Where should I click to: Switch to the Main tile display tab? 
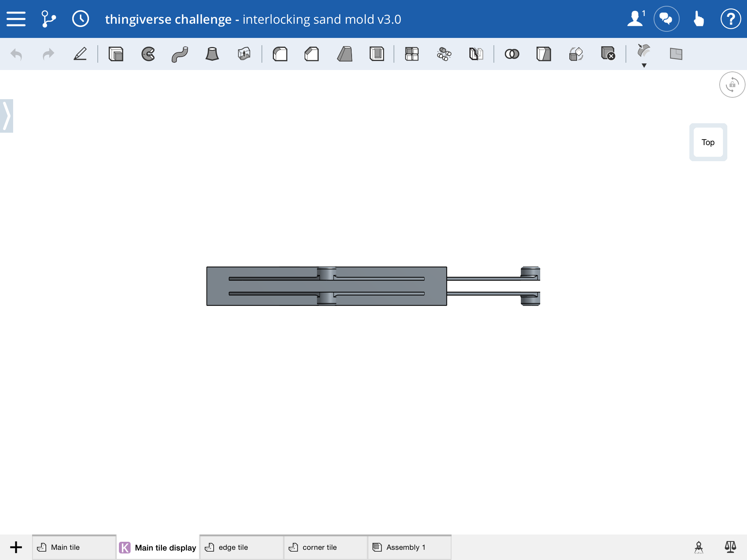click(158, 547)
